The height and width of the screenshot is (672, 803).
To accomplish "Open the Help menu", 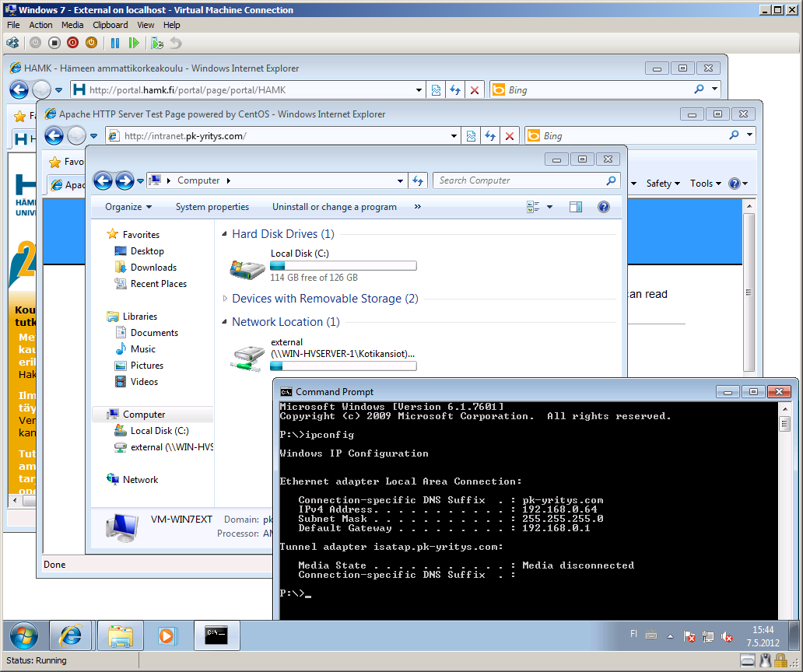I will coord(171,25).
